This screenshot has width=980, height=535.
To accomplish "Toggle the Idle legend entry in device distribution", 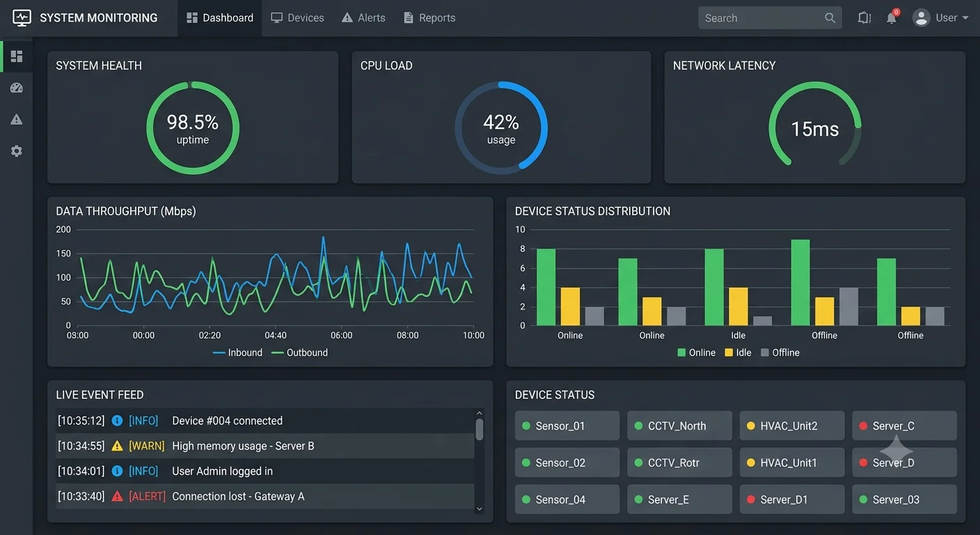I will (738, 352).
